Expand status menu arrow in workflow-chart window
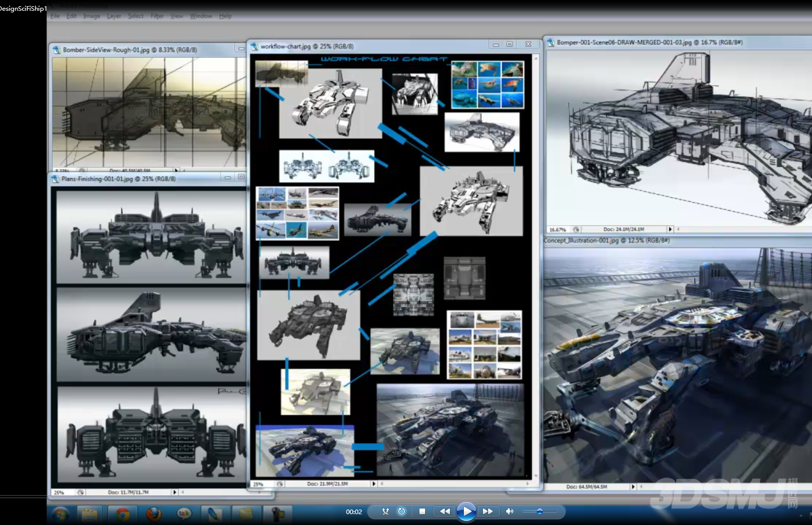812x525 pixels. click(374, 484)
